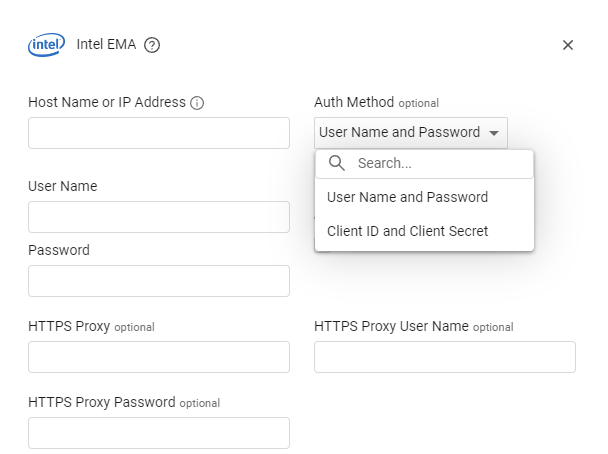Click the HTTPS Proxy Password label

pos(102,402)
